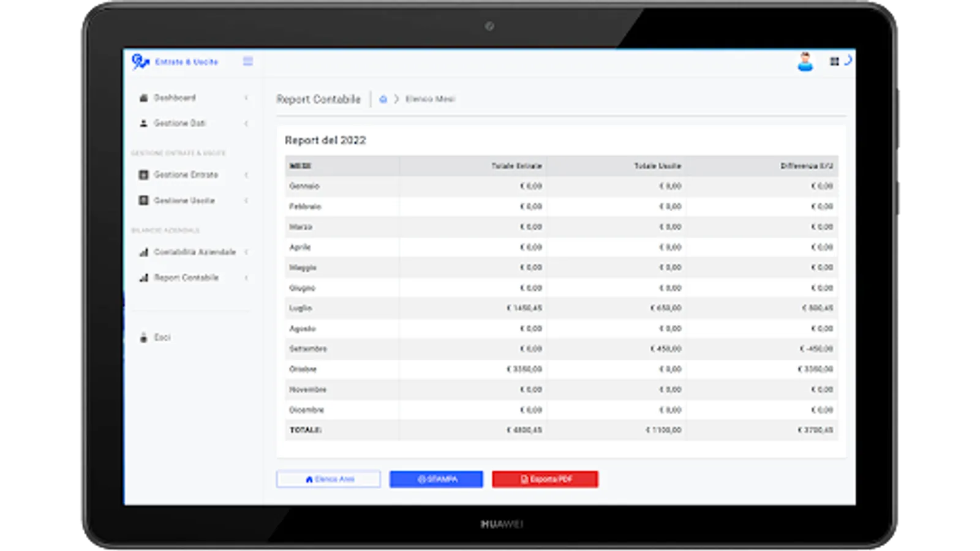The image size is (980, 551).
Task: Click the € -450,00 difference for Settembre
Action: [x=816, y=349]
